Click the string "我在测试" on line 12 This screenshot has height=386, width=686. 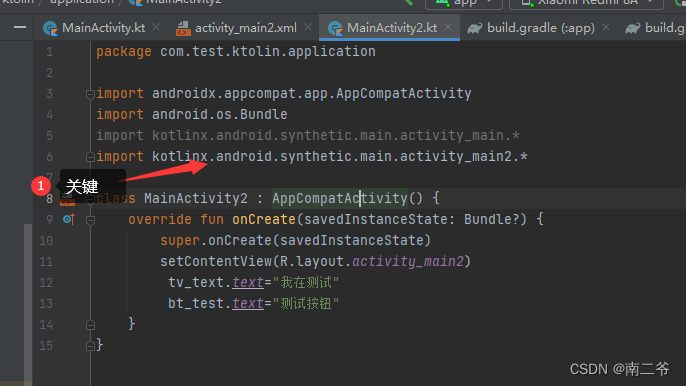click(x=306, y=282)
